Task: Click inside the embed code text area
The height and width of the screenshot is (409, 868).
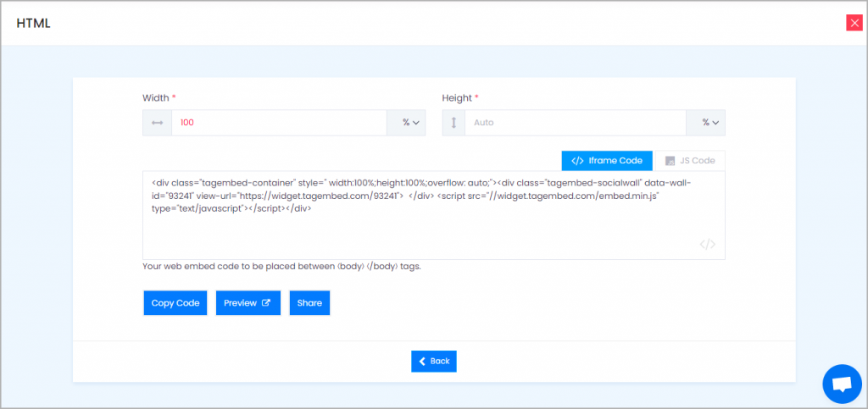Action: pyautogui.click(x=434, y=216)
